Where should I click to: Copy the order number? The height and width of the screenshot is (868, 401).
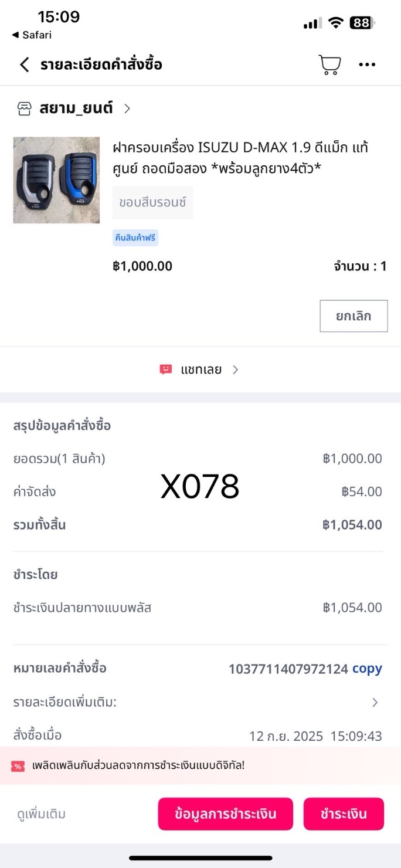tap(367, 669)
